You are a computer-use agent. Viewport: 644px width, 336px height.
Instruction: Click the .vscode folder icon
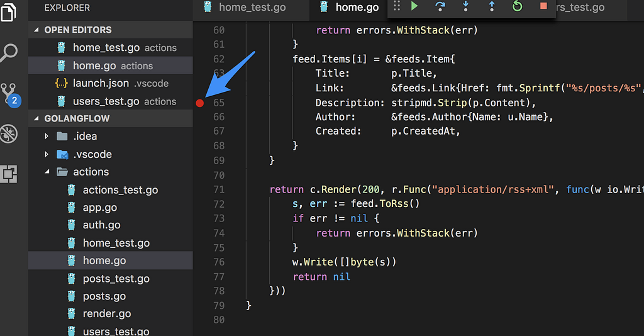pyautogui.click(x=62, y=154)
